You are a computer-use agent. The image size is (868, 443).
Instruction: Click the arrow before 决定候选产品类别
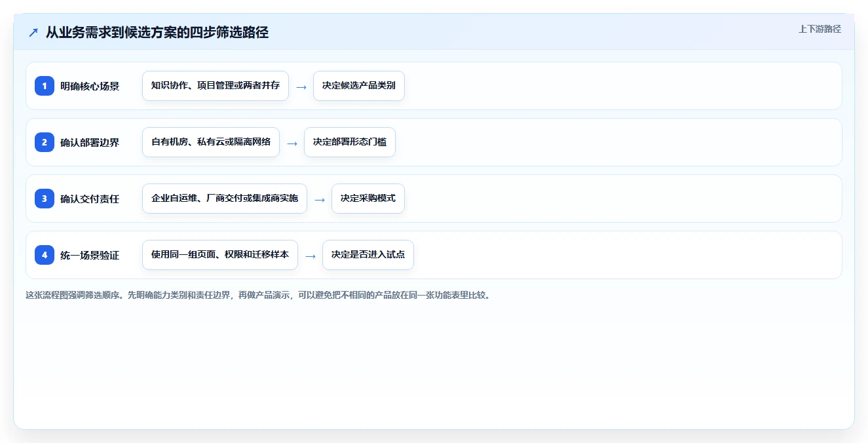point(301,87)
